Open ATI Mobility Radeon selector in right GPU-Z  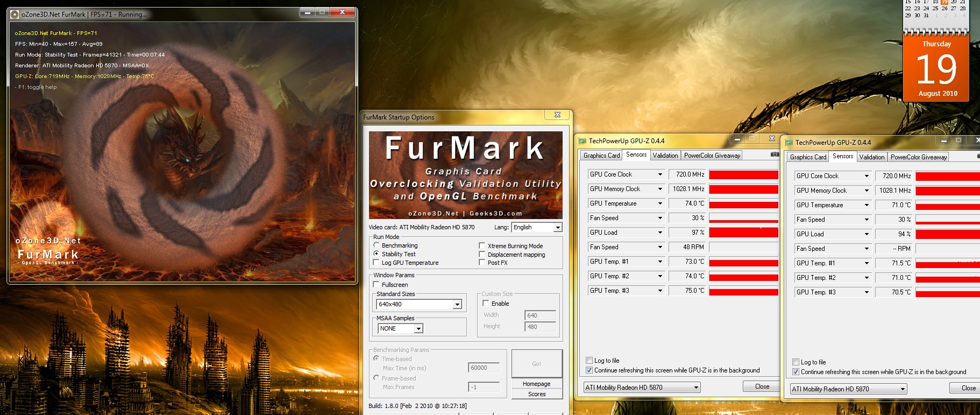click(x=849, y=389)
